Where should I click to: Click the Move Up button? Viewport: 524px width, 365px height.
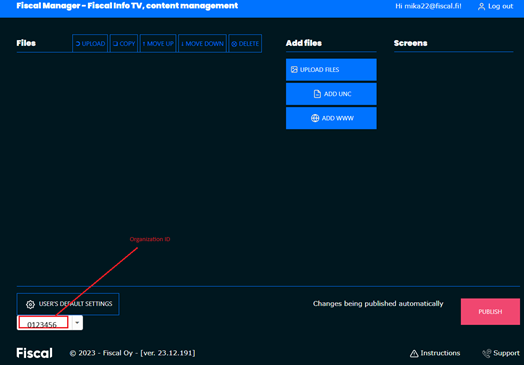[158, 43]
